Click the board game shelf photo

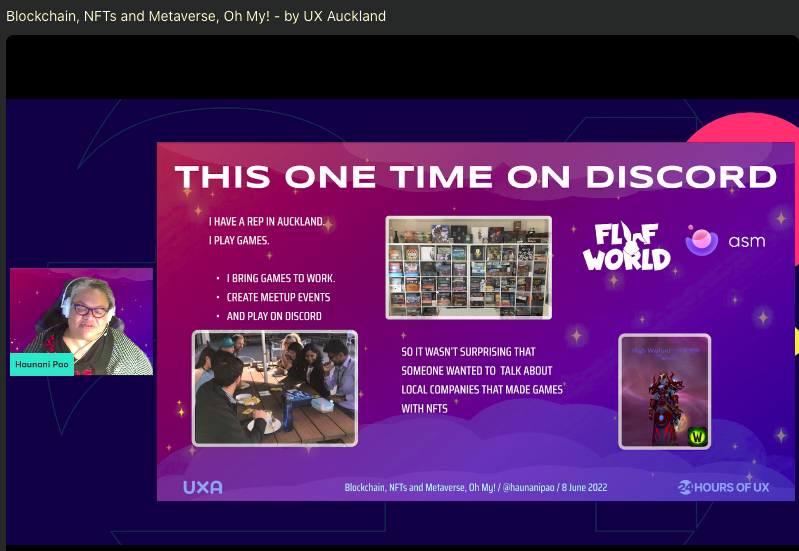(x=469, y=268)
